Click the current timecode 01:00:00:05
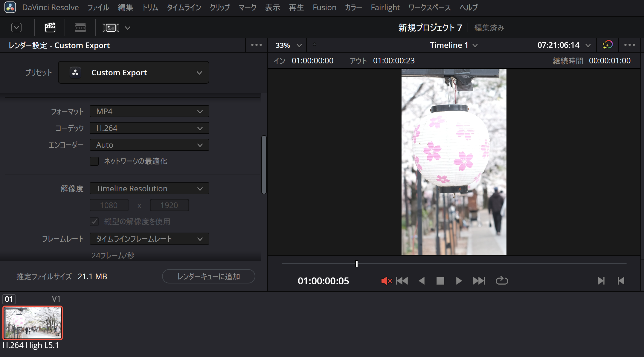 [323, 281]
